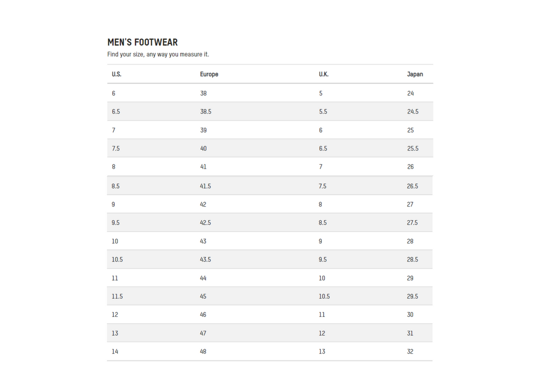The height and width of the screenshot is (392, 554).
Task: Select Japan size 32 cell
Action: [x=410, y=351]
